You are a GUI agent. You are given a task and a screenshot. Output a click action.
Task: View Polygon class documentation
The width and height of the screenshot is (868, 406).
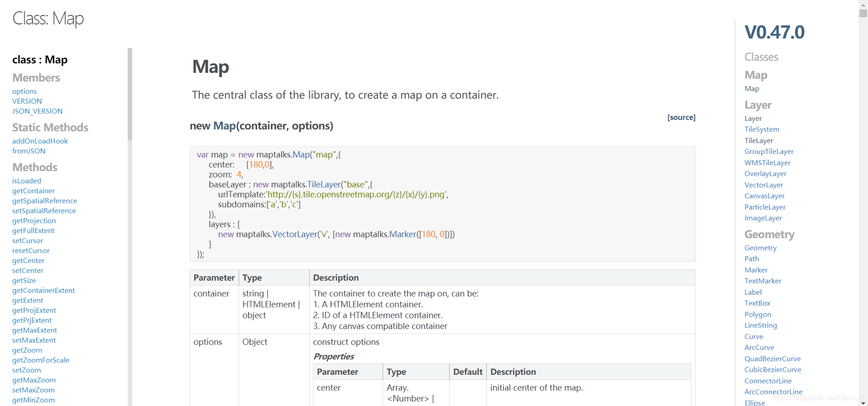click(758, 315)
